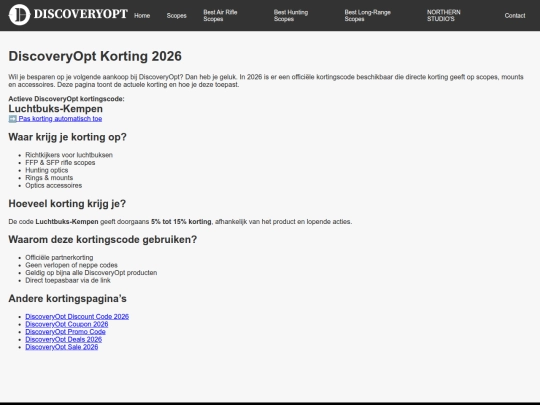
Task: Open DiscoveryOpt Deals 2026 link
Action: (64, 339)
